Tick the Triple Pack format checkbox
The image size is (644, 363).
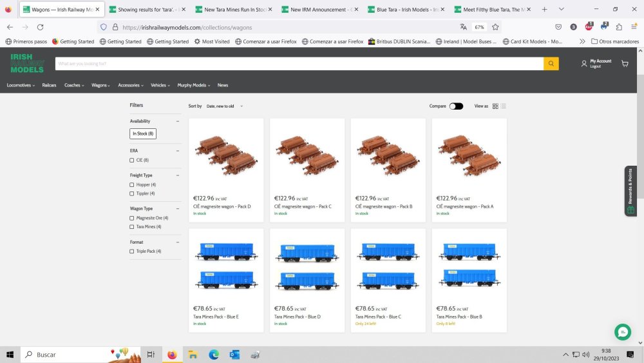(x=132, y=251)
